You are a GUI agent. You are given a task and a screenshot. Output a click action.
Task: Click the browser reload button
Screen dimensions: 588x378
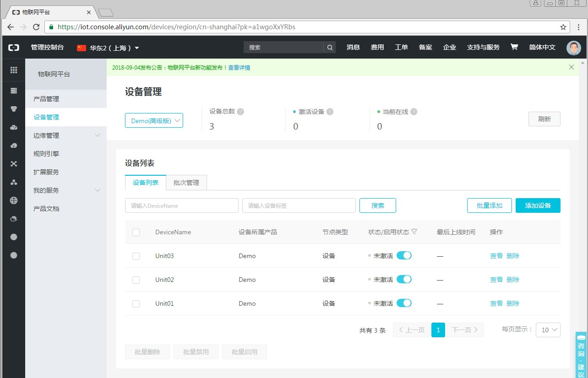coord(36,27)
